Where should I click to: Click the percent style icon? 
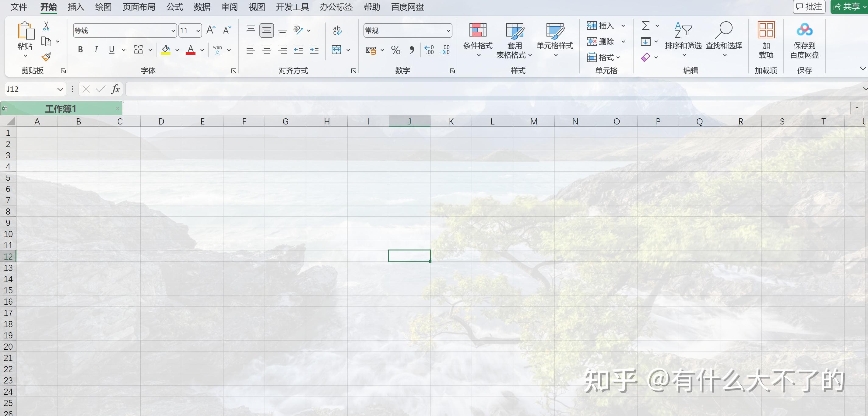395,50
